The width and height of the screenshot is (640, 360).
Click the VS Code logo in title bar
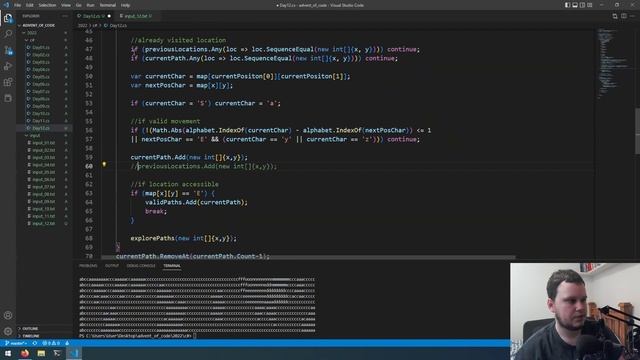[x=6, y=5]
